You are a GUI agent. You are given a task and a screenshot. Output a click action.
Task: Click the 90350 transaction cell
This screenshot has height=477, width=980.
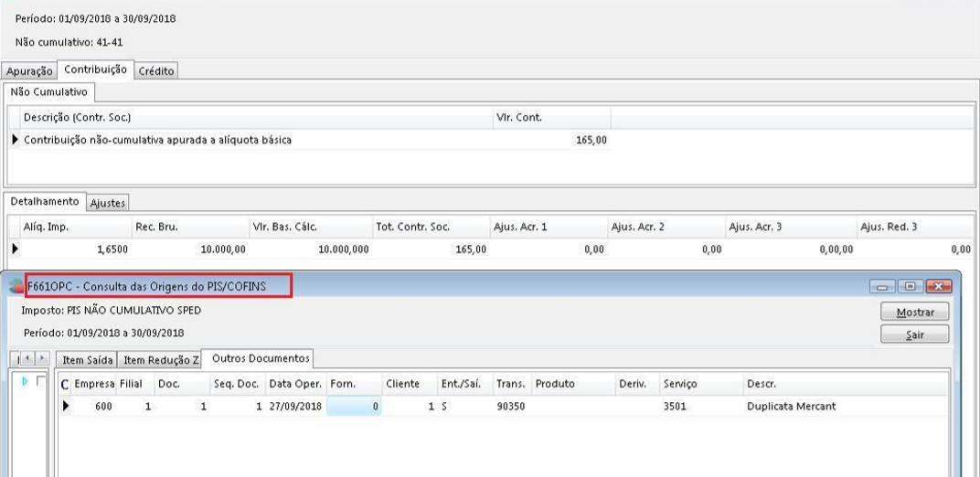pyautogui.click(x=511, y=407)
